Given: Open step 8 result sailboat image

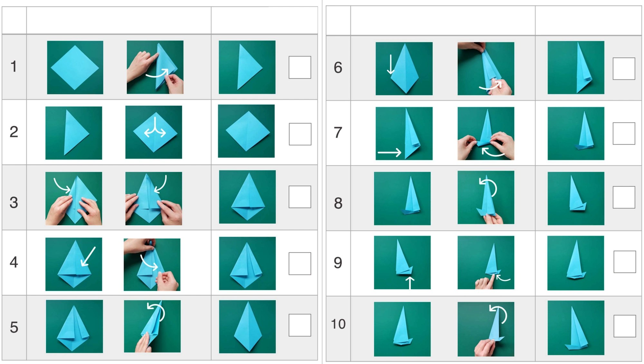Looking at the screenshot, I should [x=576, y=198].
